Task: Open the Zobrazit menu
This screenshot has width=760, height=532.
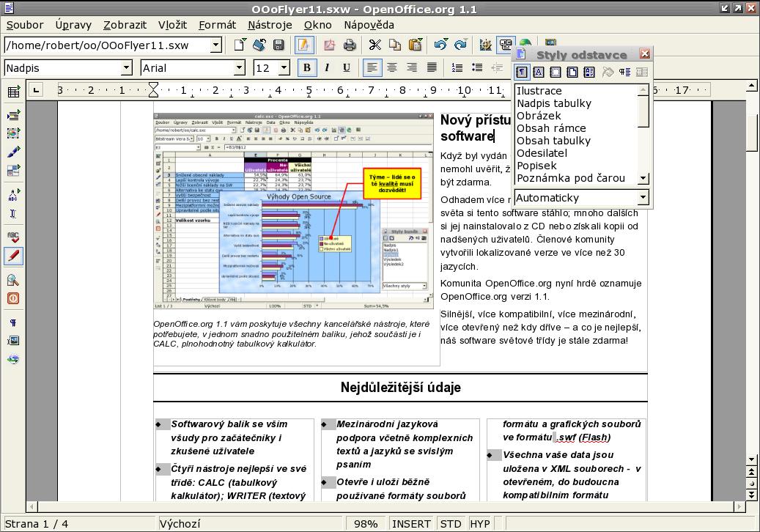Action: point(125,25)
